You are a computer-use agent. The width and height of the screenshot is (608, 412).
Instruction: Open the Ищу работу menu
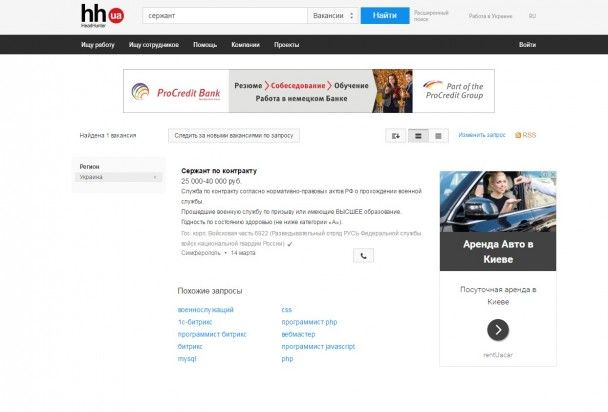[x=98, y=45]
